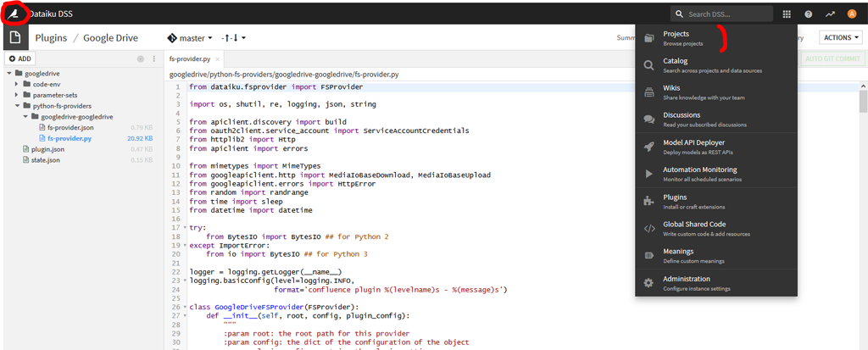Select Plugins in the applications menu
Image resolution: width=868 pixels, height=350 pixels.
coord(716,201)
